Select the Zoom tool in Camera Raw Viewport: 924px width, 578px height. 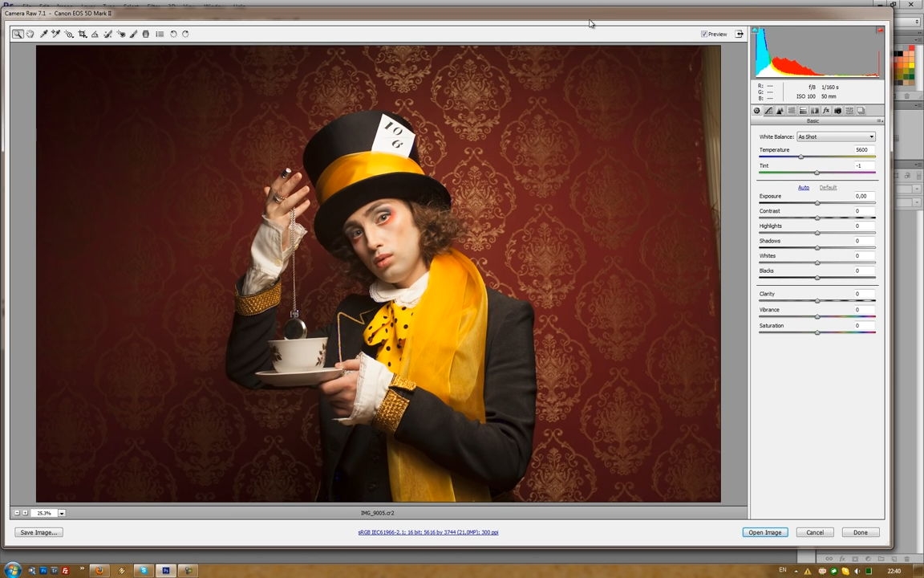18,35
